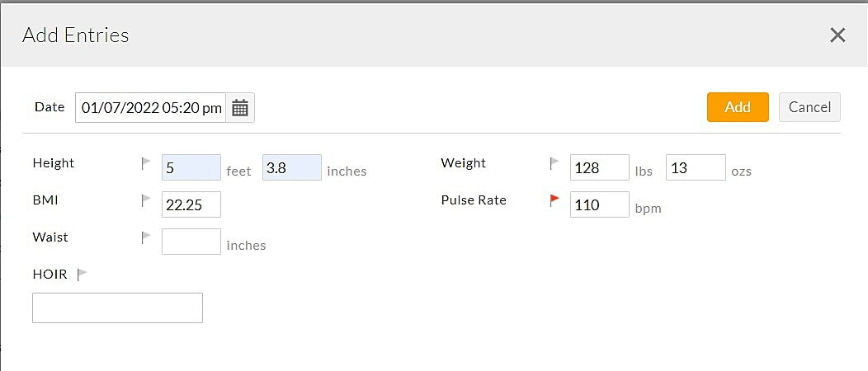Click the Waist flag icon
The image size is (868, 371).
click(x=146, y=237)
